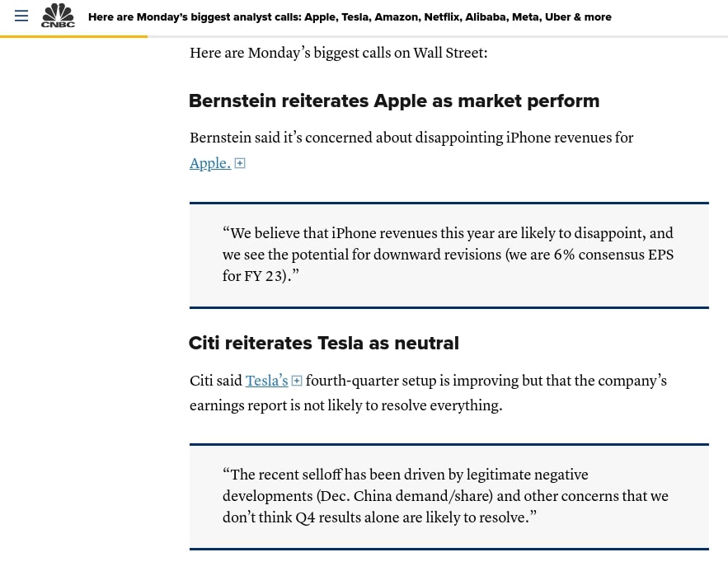Image resolution: width=728 pixels, height=571 pixels.
Task: Click the Monday's biggest calls intro line
Action: tap(338, 54)
